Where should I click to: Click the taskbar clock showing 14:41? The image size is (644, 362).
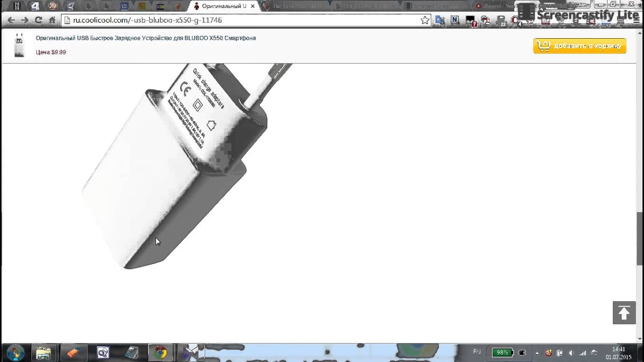click(618, 353)
